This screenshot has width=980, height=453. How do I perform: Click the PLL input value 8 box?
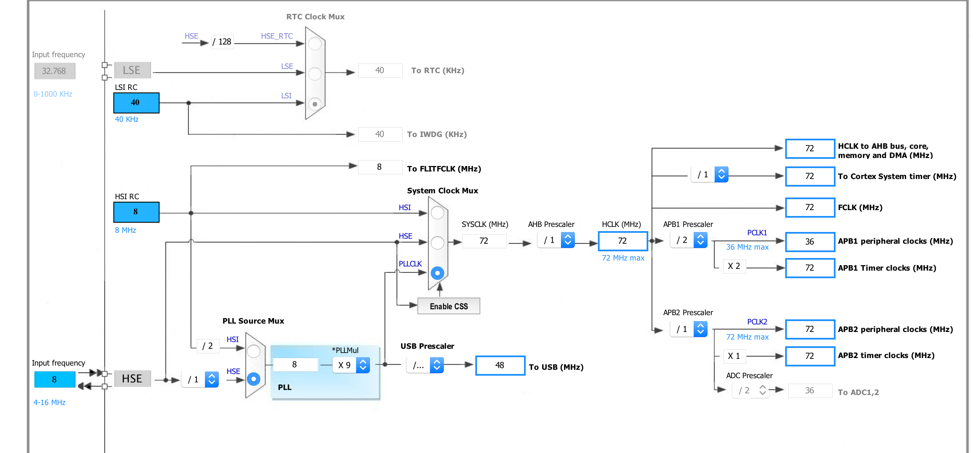coord(295,364)
